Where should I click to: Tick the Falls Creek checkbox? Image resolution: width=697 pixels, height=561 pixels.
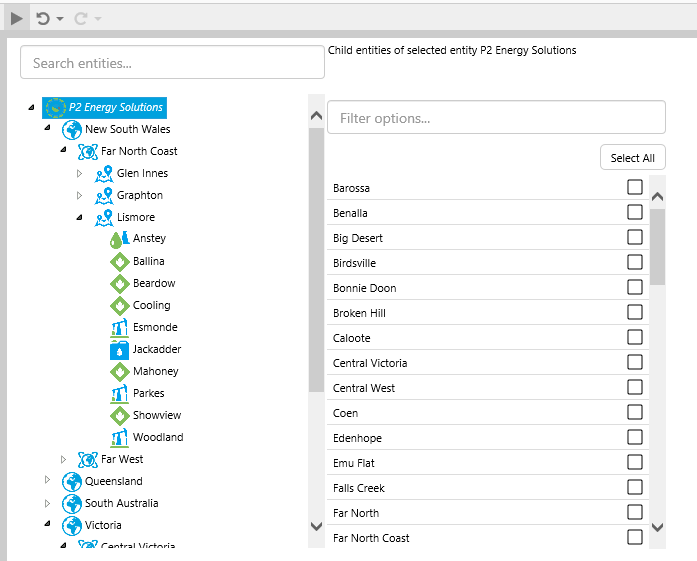pos(635,487)
